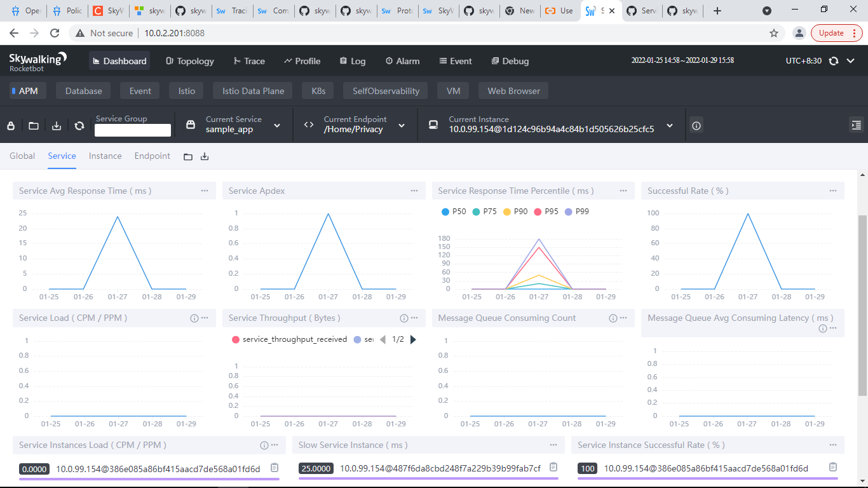Screen dimensions: 868x488
Task: Open the folder import icon near Service Group
Action: 33,125
